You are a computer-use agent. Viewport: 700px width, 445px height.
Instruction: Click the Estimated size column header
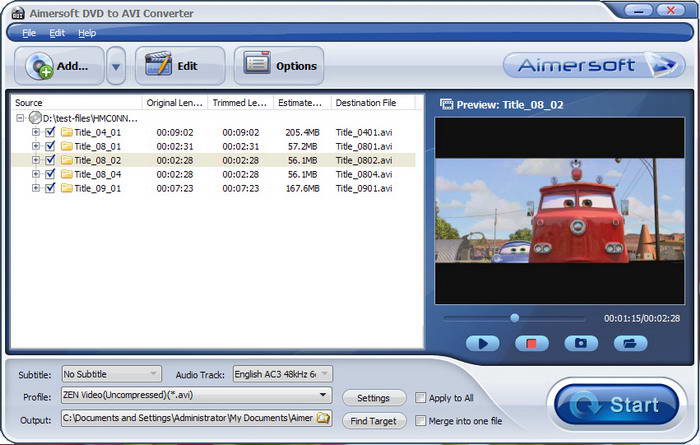[x=302, y=103]
